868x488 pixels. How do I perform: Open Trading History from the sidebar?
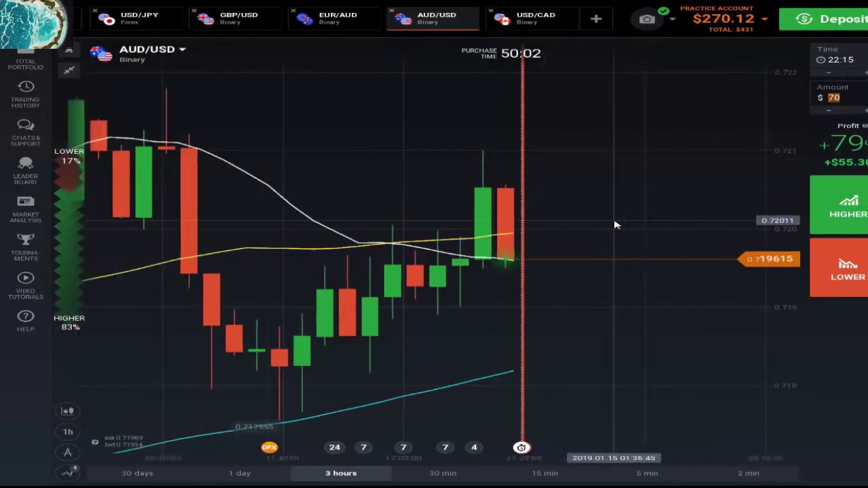click(26, 94)
